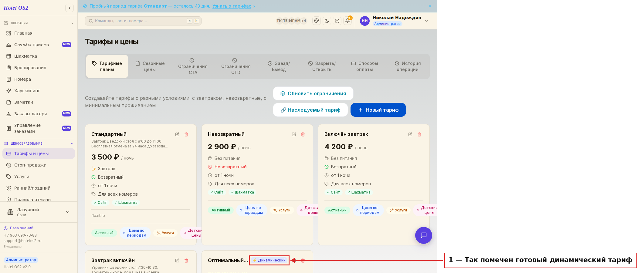The height and width of the screenshot is (273, 644).
Task: Open Управление заказами in sidebar
Action: pos(39,128)
